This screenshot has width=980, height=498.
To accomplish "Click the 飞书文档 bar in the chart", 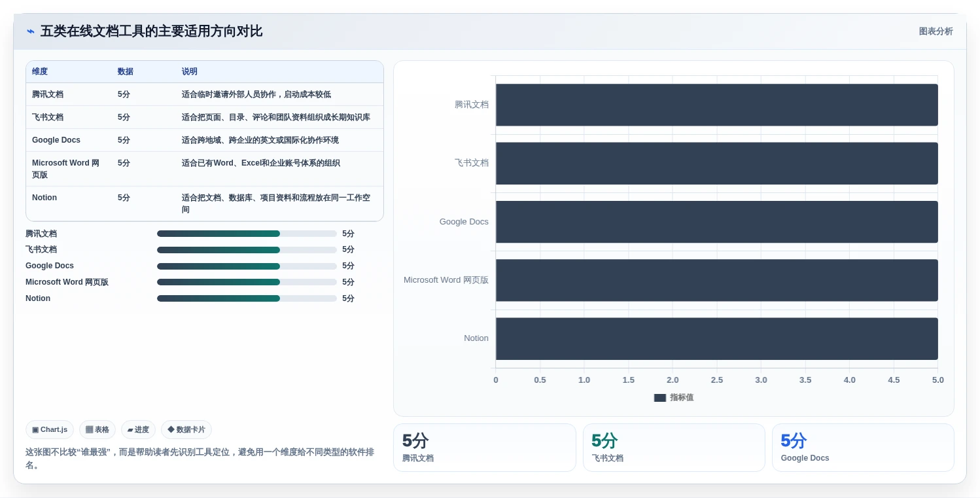I will 717,164.
